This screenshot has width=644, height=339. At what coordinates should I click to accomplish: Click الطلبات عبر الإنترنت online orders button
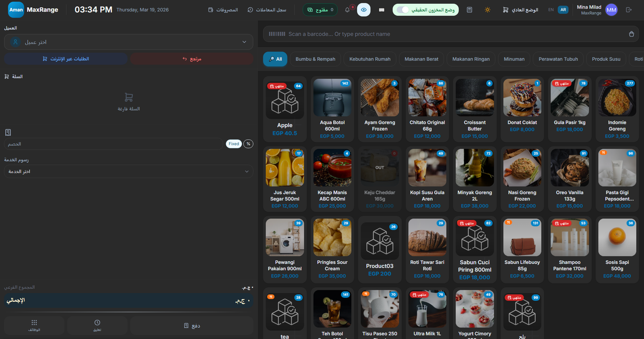(66, 59)
